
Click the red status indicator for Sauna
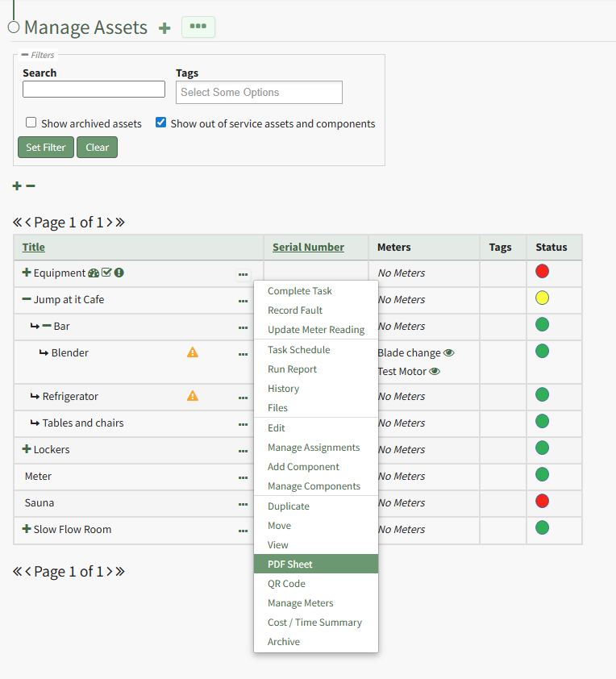click(542, 502)
